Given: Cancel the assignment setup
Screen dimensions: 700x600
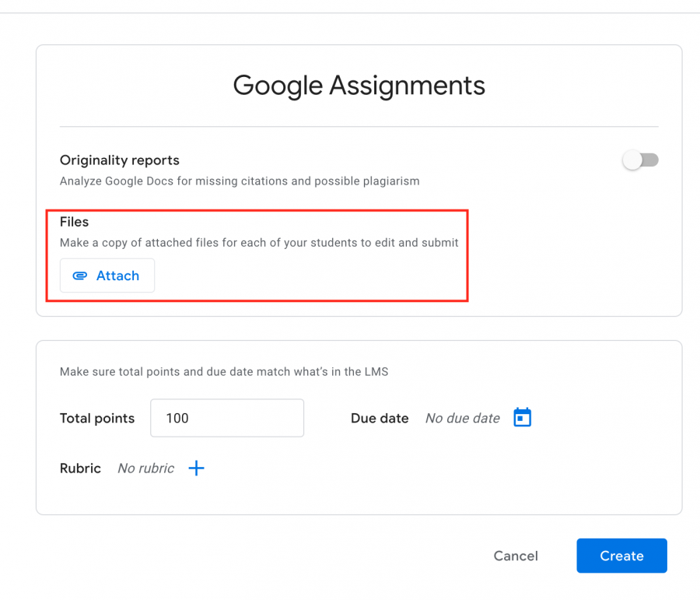Looking at the screenshot, I should pyautogui.click(x=516, y=556).
